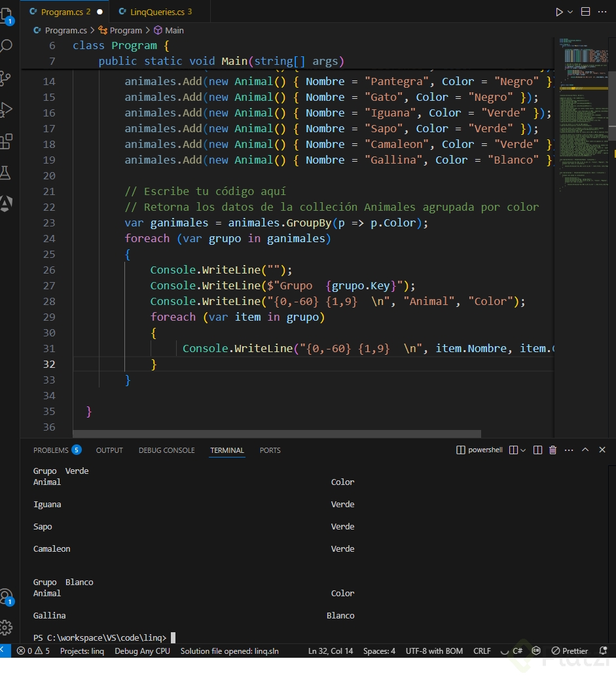616x680 pixels.
Task: Toggle Prettier formatter in status bar
Action: (x=570, y=651)
